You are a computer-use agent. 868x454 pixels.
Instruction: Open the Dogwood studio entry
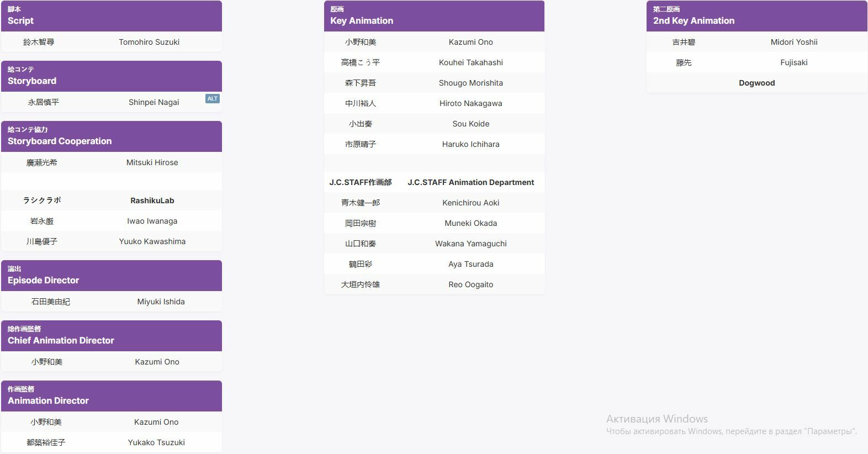pos(756,83)
